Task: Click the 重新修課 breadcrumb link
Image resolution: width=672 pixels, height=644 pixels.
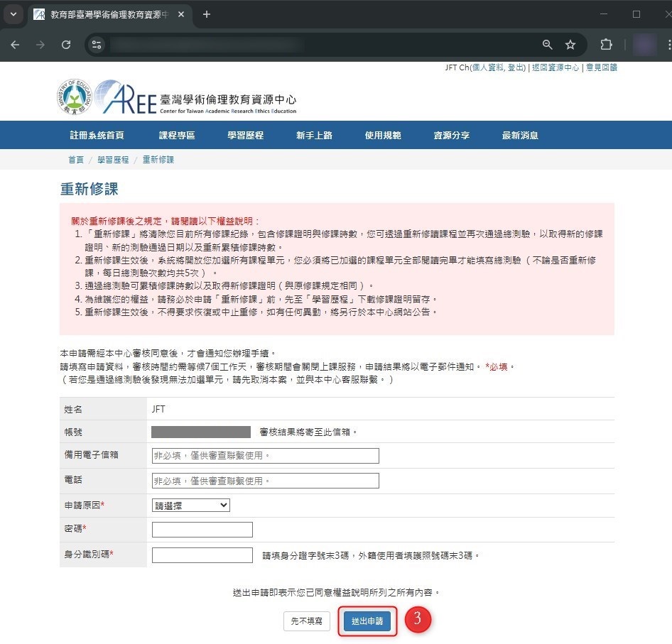Action: pyautogui.click(x=158, y=160)
